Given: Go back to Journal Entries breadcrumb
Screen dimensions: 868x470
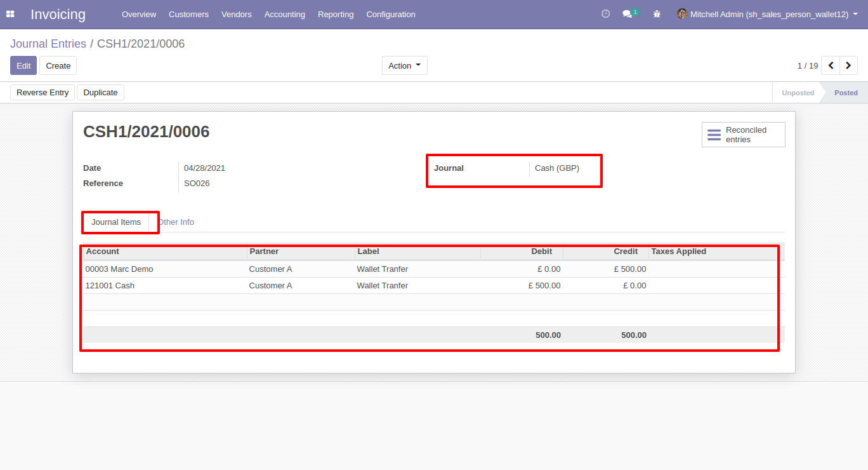Looking at the screenshot, I should (48, 44).
